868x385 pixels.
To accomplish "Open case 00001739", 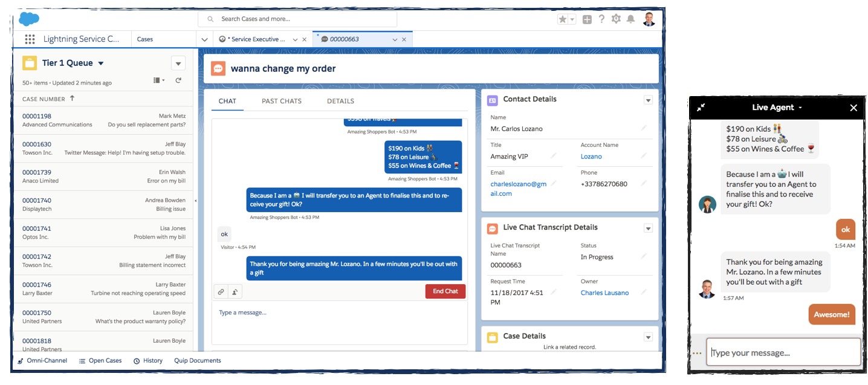I will pos(37,172).
